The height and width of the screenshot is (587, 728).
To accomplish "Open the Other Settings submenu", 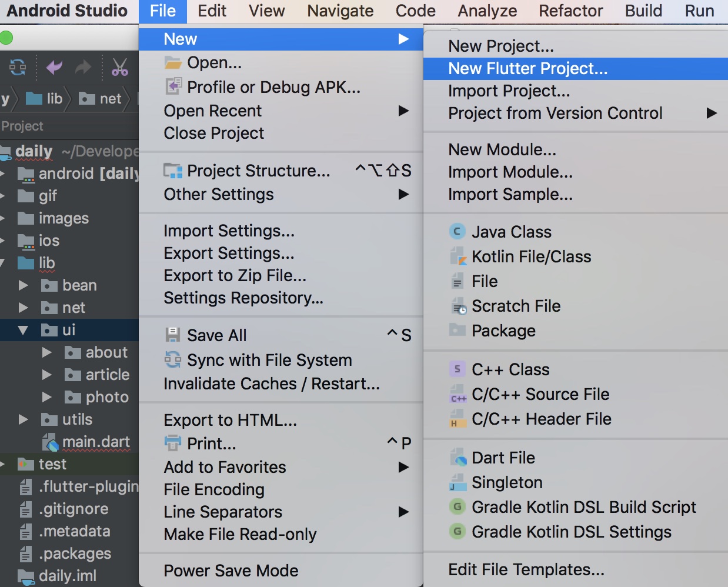I will 281,194.
